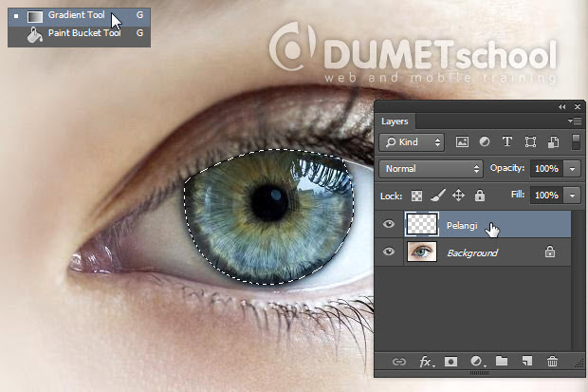Click the Pelangi layer thumbnail
The image size is (588, 392).
(422, 224)
